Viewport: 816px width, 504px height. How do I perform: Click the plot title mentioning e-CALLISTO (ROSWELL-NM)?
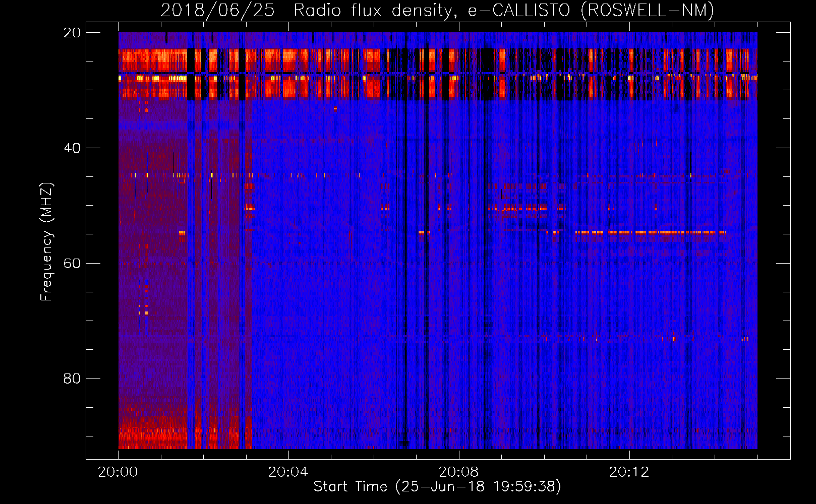pos(437,10)
